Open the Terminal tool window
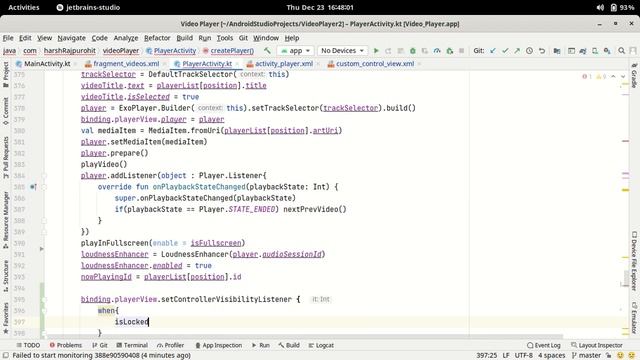The height and width of the screenshot is (360, 640). pyautogui.click(x=132, y=345)
